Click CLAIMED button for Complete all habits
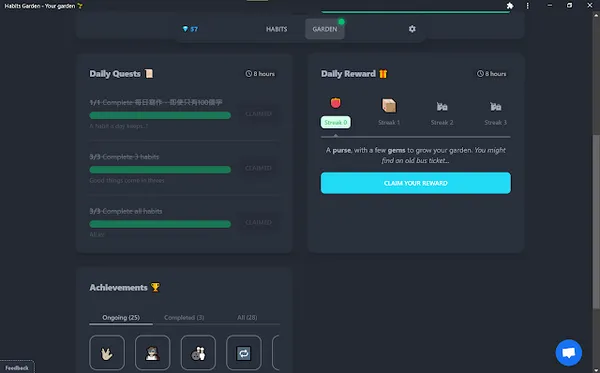 pyautogui.click(x=259, y=223)
